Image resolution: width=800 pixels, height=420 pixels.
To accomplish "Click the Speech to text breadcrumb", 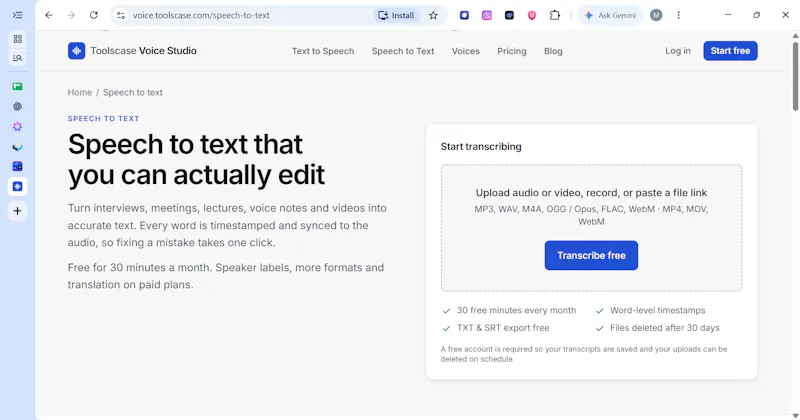I will (133, 92).
